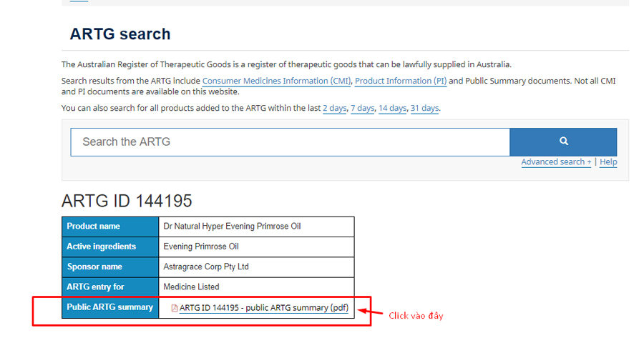Click the Public ARTG summary row header

[x=110, y=308]
